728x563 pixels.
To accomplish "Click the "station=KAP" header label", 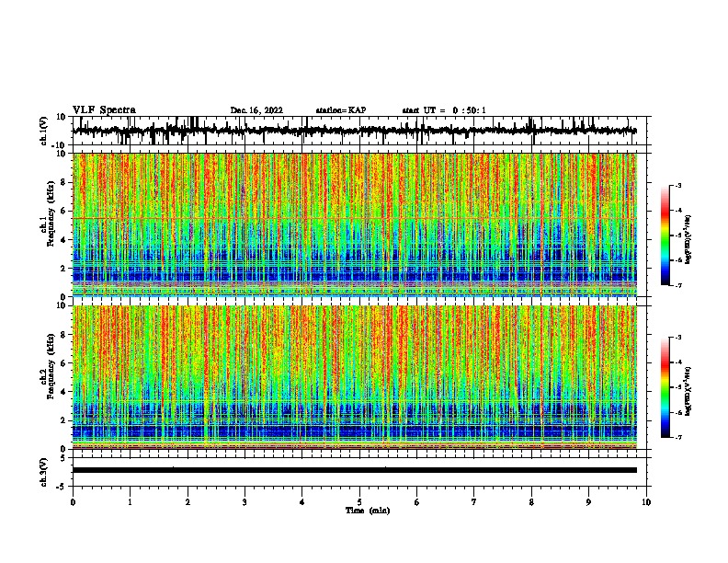I will [x=341, y=110].
